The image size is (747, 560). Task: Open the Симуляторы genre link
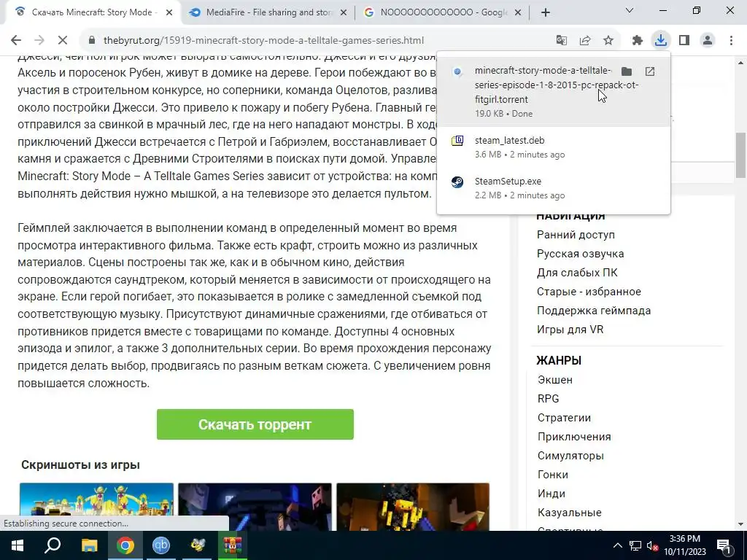570,456
